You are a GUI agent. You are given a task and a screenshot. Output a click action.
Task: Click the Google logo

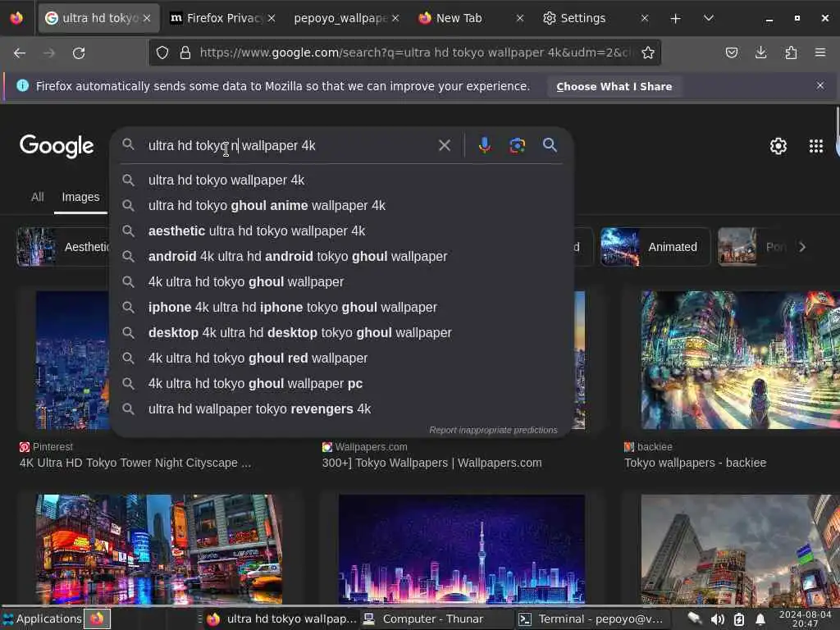57,146
